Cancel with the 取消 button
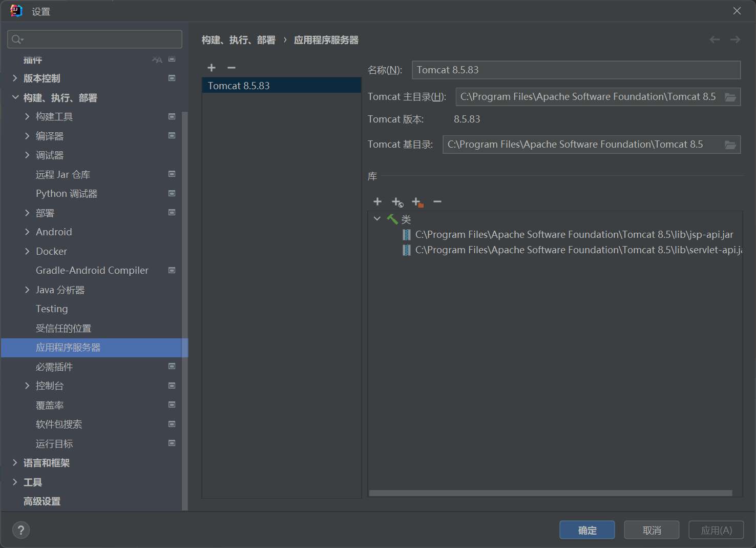 tap(652, 530)
